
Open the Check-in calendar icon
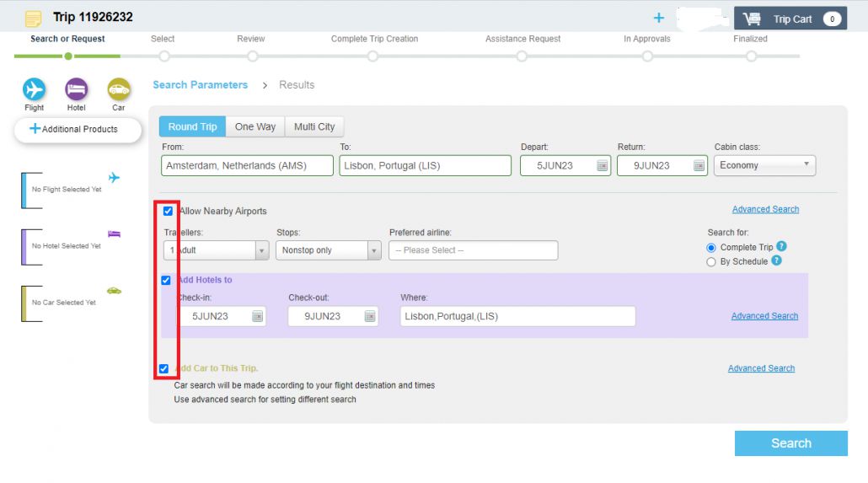pos(257,316)
